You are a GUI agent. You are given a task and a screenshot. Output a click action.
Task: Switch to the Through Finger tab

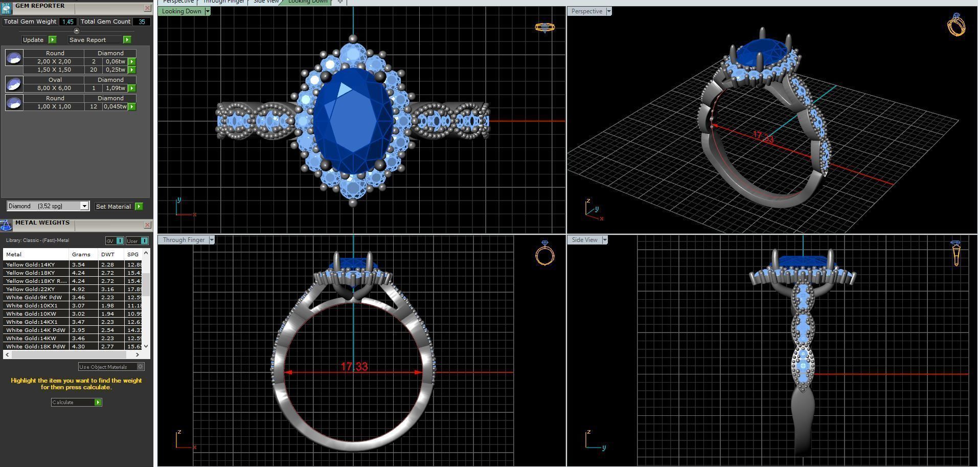click(223, 2)
